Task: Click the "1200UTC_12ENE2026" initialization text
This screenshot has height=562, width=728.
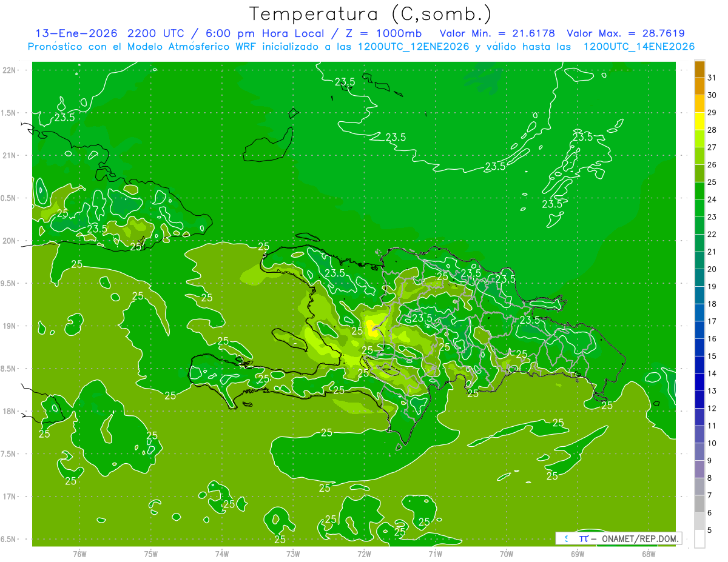Action: (413, 46)
